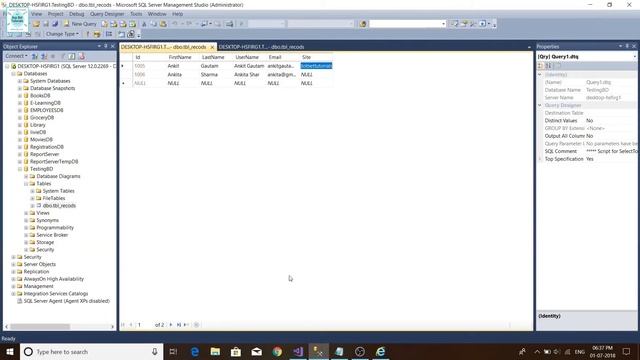Click the Ankit FirstName cell
This screenshot has width=640, height=360.
point(182,66)
